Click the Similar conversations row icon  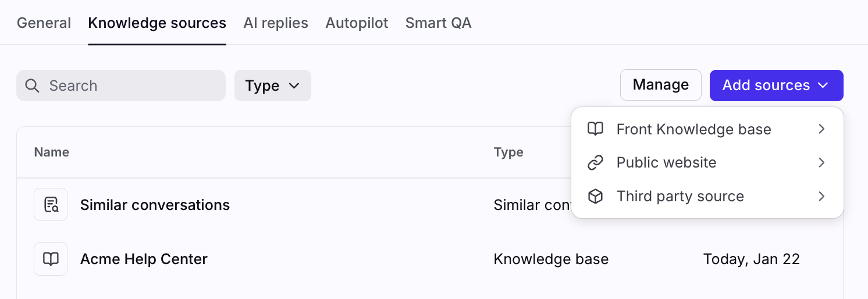tap(51, 205)
